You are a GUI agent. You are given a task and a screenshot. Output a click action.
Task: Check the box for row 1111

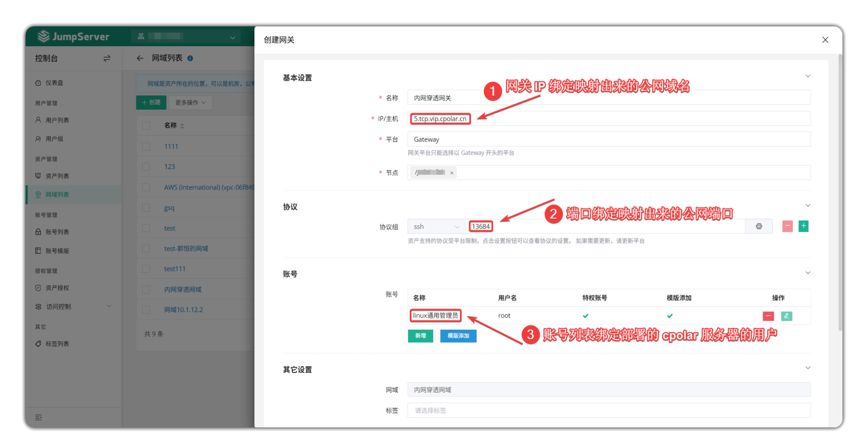[x=146, y=146]
